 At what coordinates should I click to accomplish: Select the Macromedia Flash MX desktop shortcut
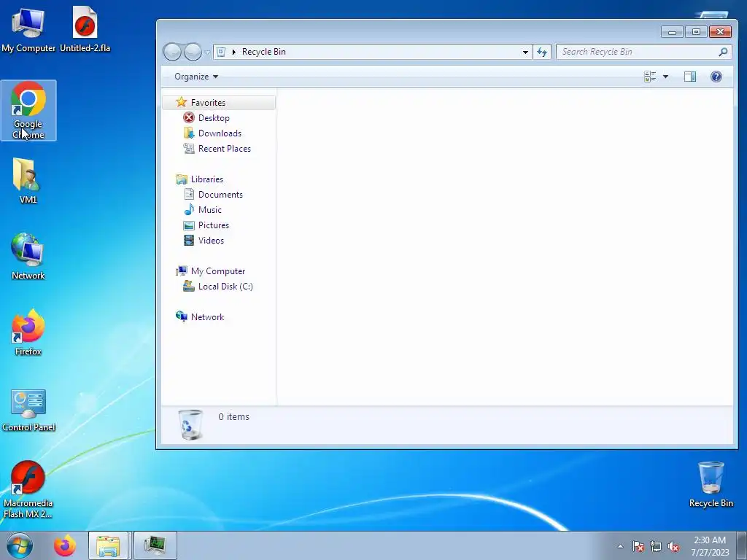[x=28, y=489]
